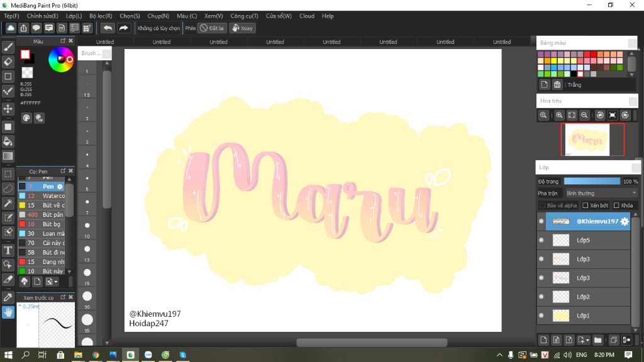
Task: Click the Xoay rotate button
Action: (x=242, y=28)
